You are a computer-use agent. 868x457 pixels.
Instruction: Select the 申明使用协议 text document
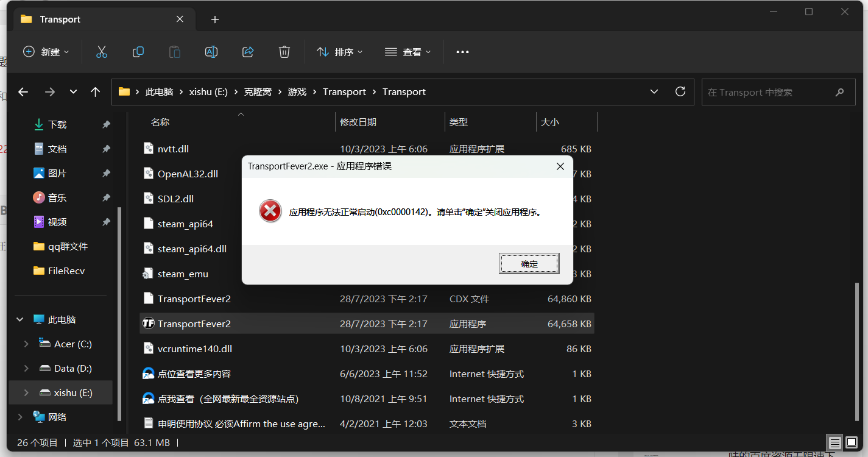pyautogui.click(x=367, y=423)
